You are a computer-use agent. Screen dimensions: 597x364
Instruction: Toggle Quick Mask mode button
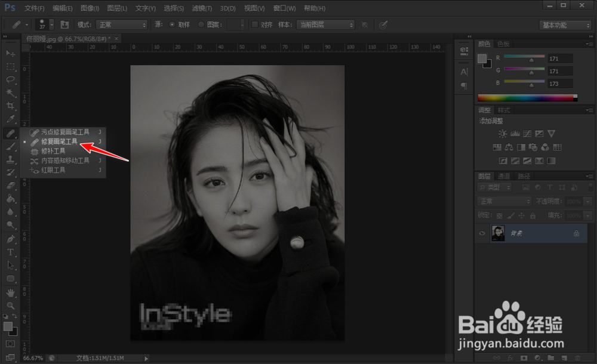click(x=10, y=344)
